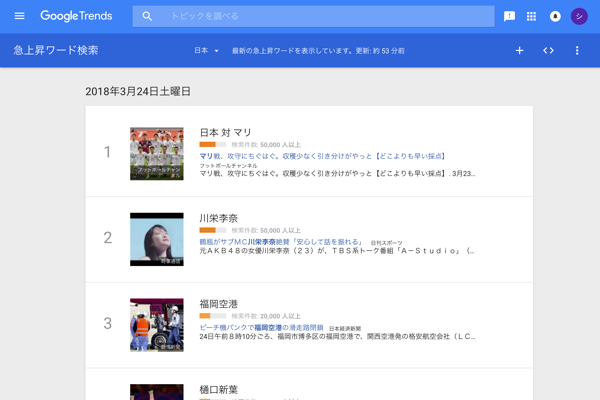Screen dimensions: 600x400
Task: Click the search magnifier icon
Action: pos(147,16)
